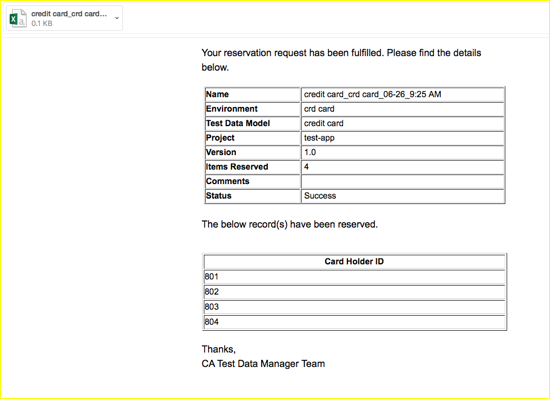Select the version value '1.0'

403,153
